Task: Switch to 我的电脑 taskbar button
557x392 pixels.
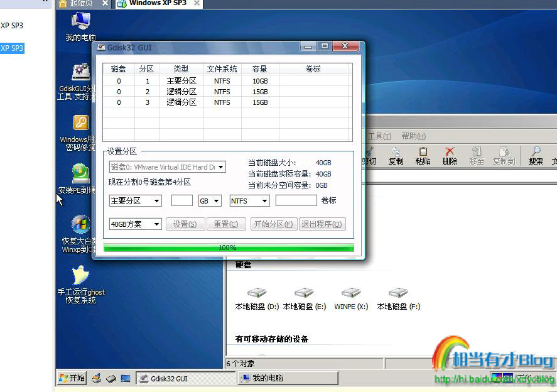Action: tap(288, 378)
